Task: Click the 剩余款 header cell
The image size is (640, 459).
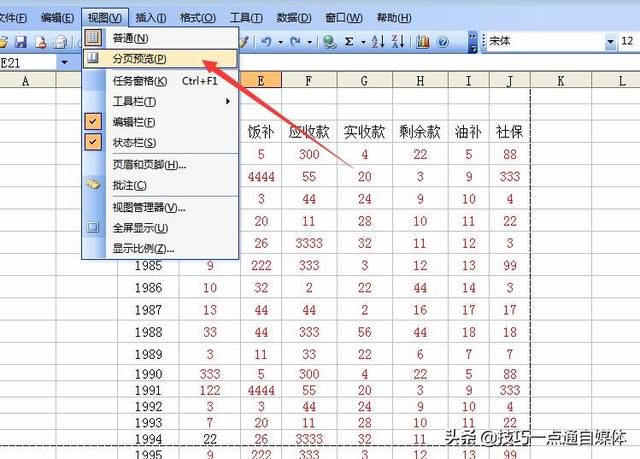Action: (420, 132)
